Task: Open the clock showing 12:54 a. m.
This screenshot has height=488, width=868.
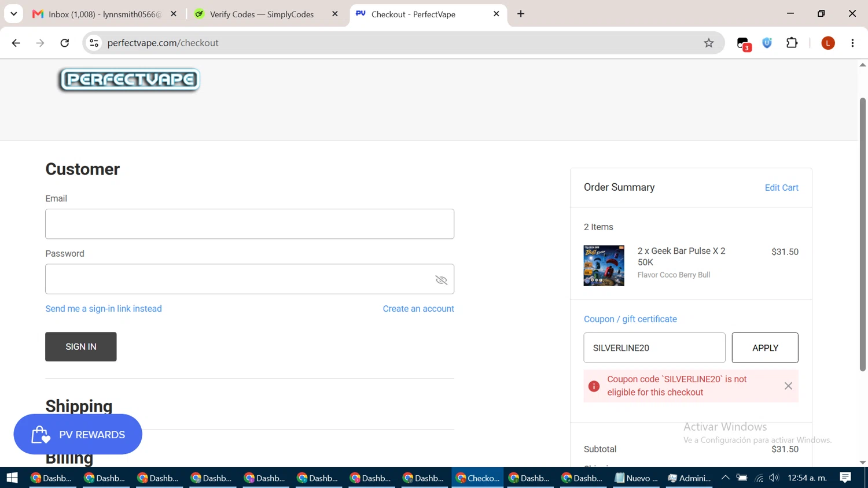Action: coord(807,478)
